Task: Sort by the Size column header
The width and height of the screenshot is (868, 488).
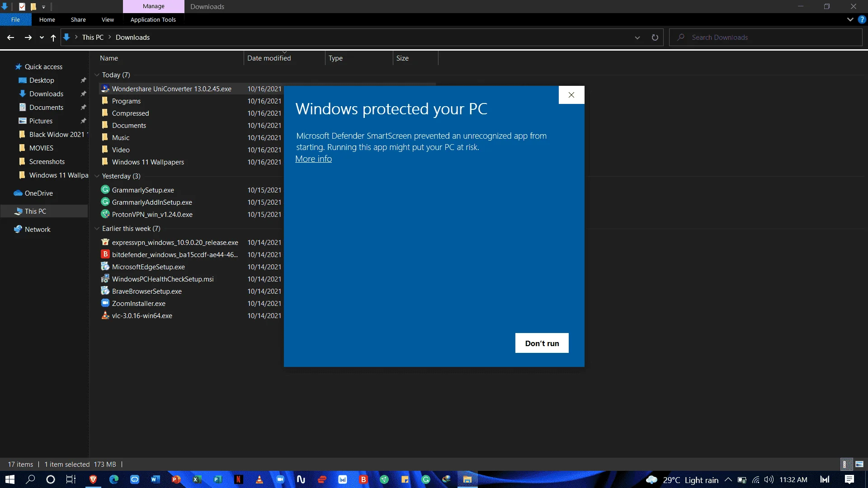Action: (x=415, y=58)
